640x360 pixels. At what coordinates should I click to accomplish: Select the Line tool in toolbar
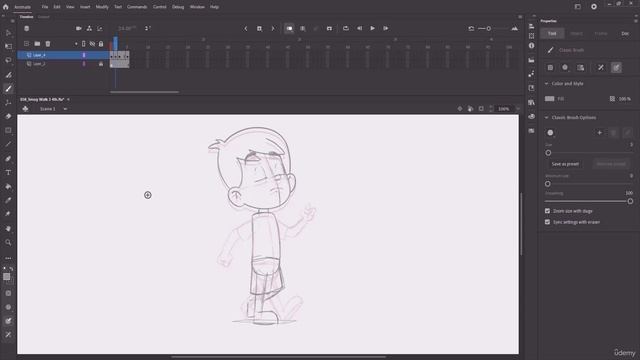pos(8,144)
